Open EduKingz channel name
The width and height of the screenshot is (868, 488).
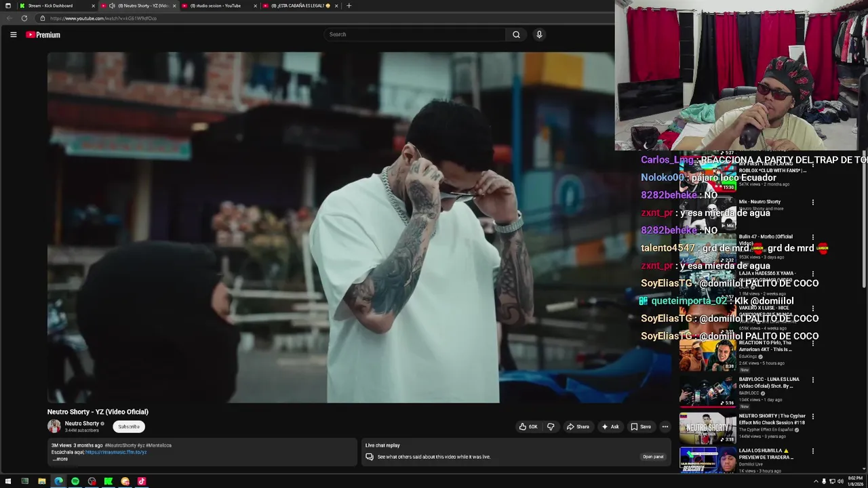click(x=748, y=357)
